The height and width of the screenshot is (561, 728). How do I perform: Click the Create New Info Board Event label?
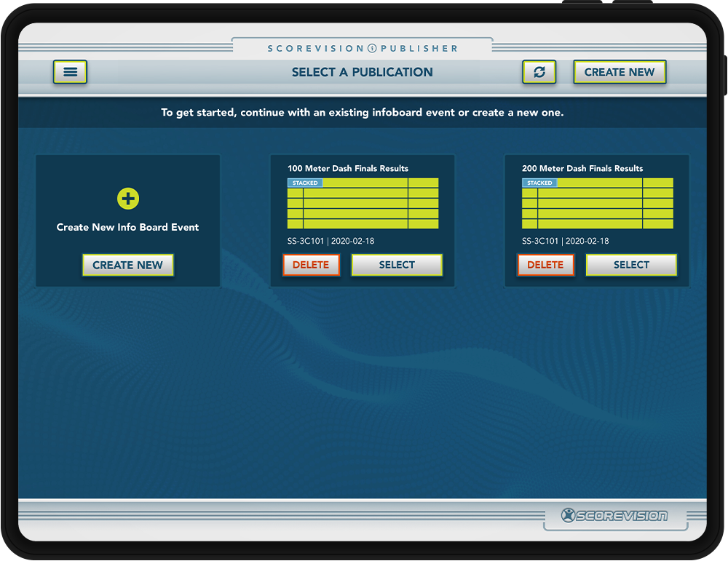(127, 226)
